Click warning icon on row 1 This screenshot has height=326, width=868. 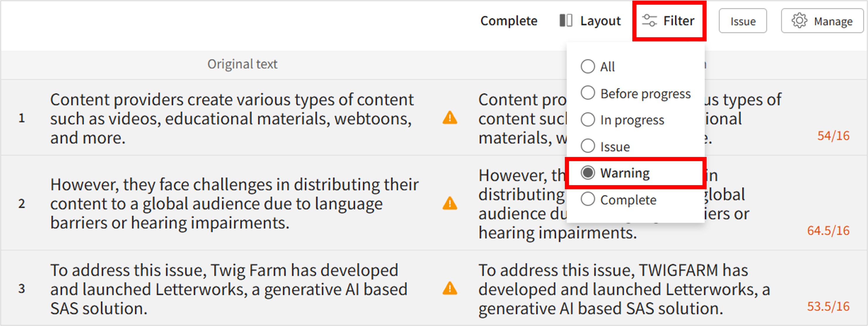tap(450, 118)
